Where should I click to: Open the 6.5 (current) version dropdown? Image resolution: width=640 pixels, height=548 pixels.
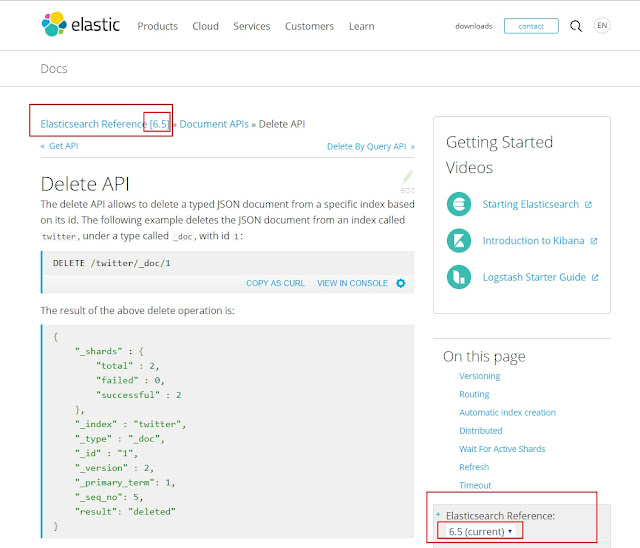(x=480, y=530)
